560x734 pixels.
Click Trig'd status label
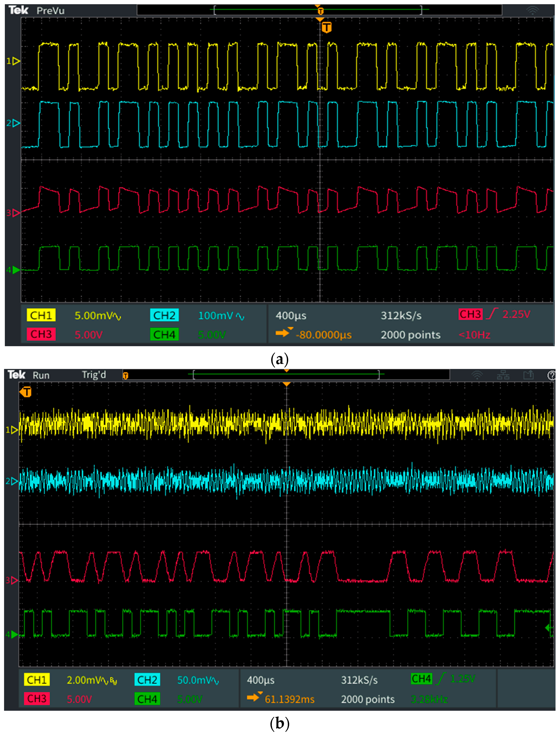pyautogui.click(x=94, y=375)
